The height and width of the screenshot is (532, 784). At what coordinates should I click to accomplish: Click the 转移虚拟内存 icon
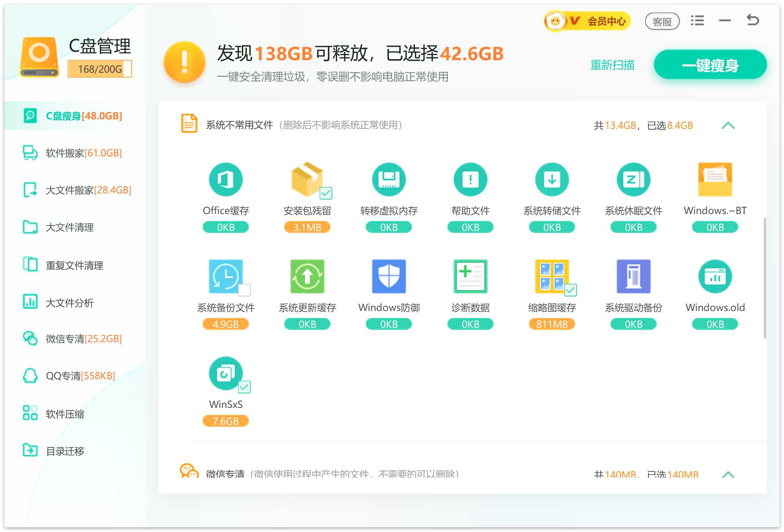click(389, 180)
